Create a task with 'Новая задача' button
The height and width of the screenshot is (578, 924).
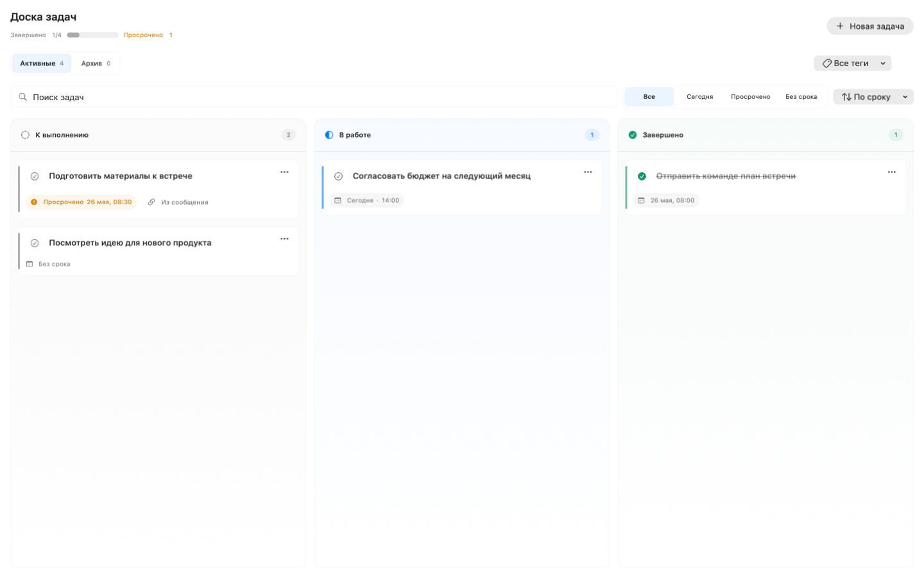(x=869, y=26)
